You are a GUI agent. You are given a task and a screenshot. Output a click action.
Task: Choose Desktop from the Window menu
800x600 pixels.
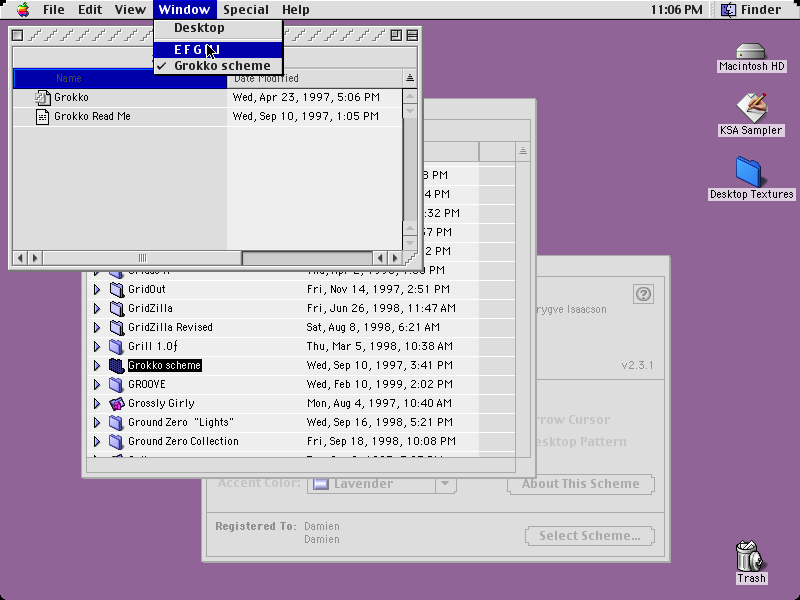click(218, 28)
